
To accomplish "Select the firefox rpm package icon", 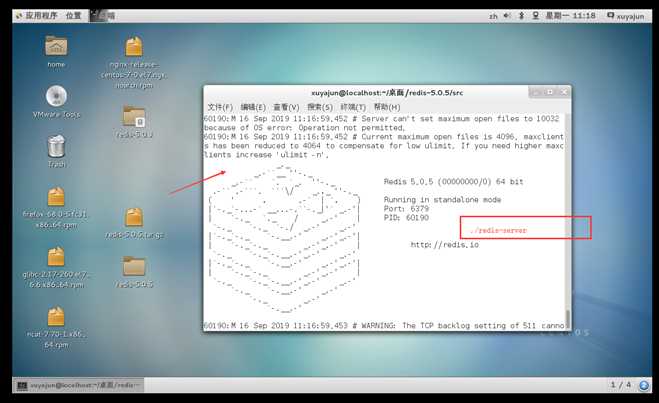I will pyautogui.click(x=56, y=197).
